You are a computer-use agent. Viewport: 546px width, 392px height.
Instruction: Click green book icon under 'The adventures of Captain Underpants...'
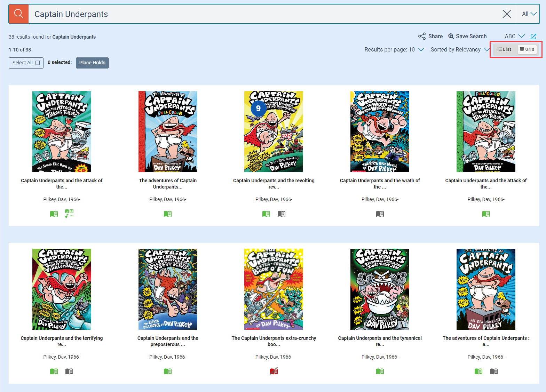pyautogui.click(x=168, y=214)
